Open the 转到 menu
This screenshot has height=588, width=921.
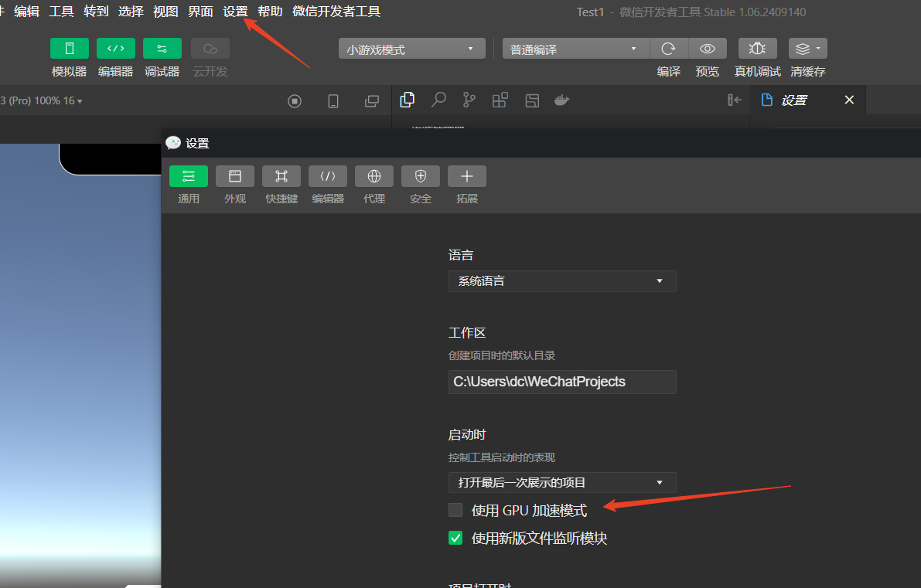97,12
